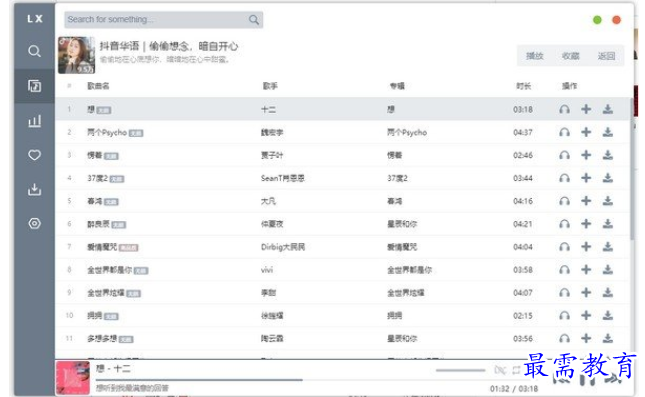The height and width of the screenshot is (397, 645).
Task: Select the song row 37度2
Action: click(342, 178)
